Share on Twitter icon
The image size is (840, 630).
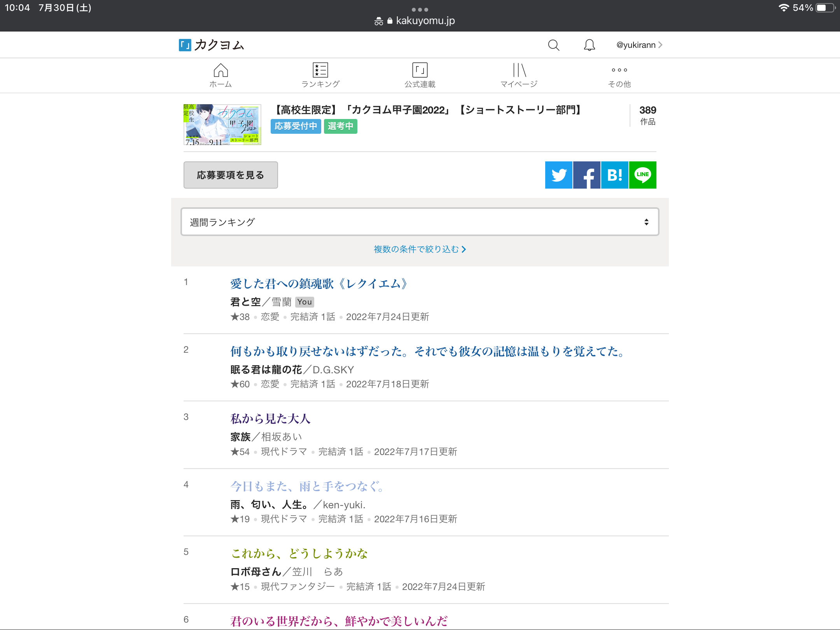tap(558, 175)
